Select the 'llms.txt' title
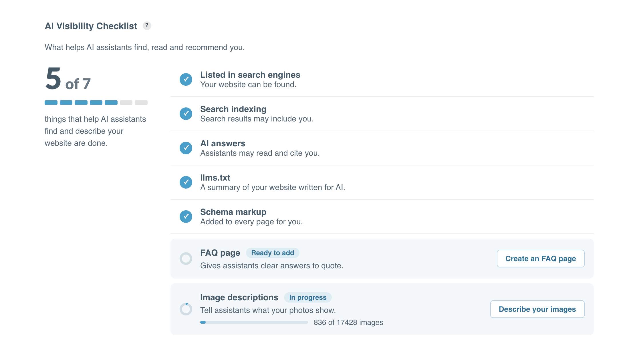The width and height of the screenshot is (639, 364). coord(215,178)
